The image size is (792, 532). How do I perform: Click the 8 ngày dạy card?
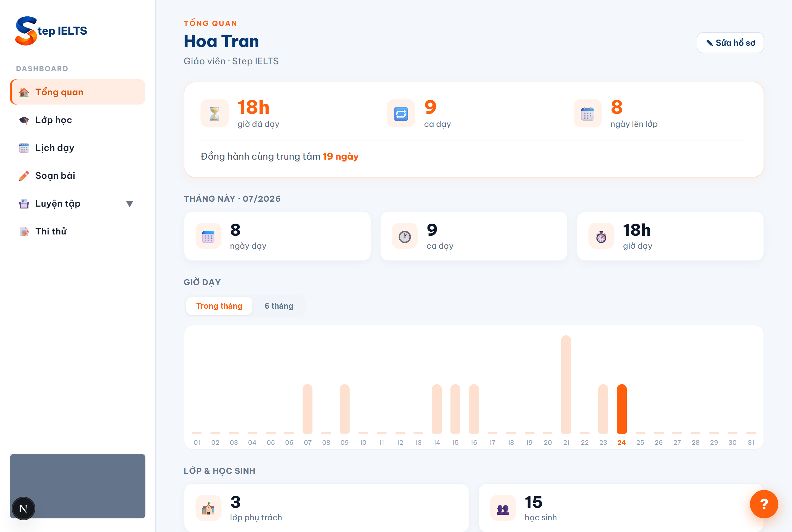pos(277,236)
